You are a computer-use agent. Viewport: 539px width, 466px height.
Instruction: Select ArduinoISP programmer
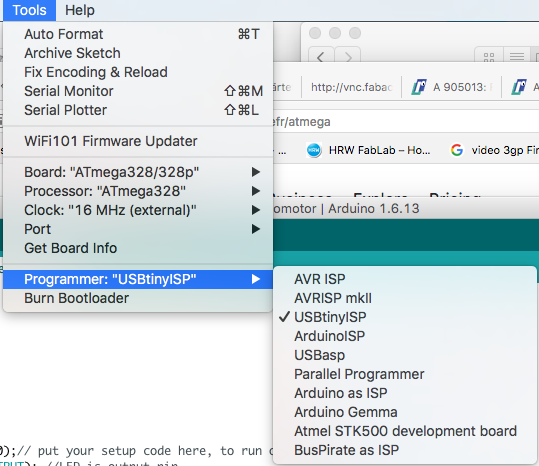[x=405, y=336]
